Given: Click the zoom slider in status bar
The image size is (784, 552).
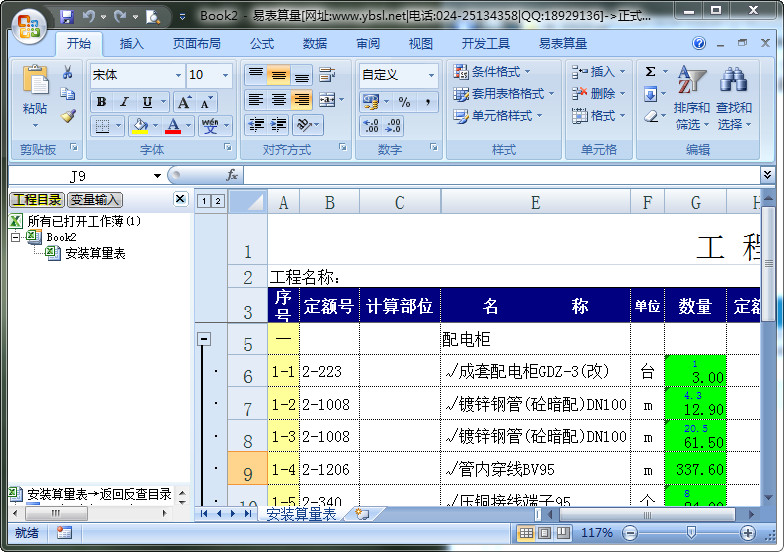Looking at the screenshot, I should point(690,533).
